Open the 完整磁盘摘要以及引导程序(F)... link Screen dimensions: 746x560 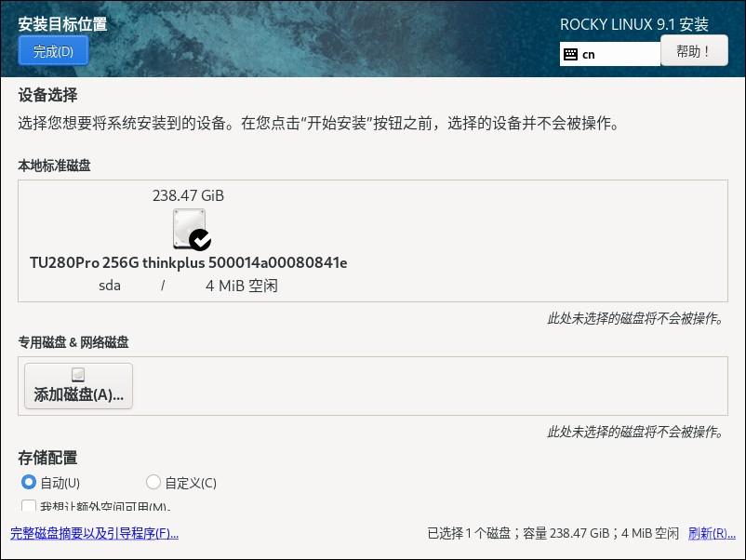click(x=94, y=533)
